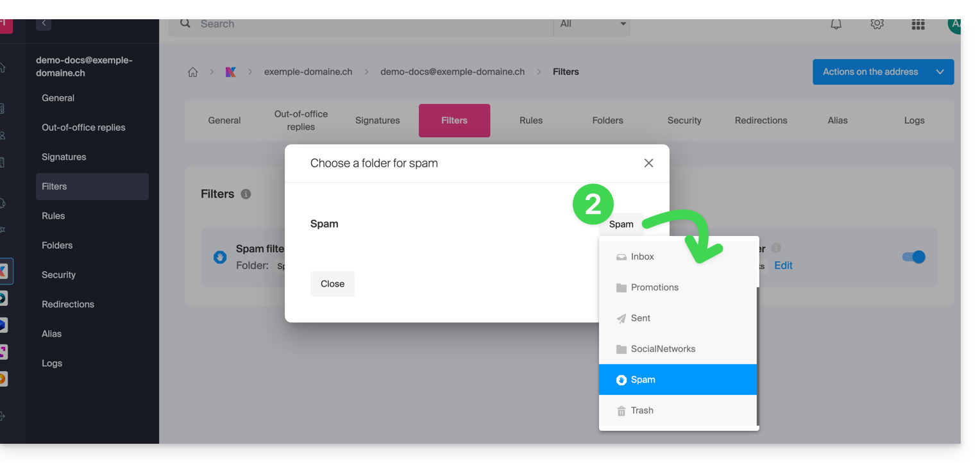Choose Sent from the folder list
This screenshot has height=463, width=980.
click(x=678, y=318)
